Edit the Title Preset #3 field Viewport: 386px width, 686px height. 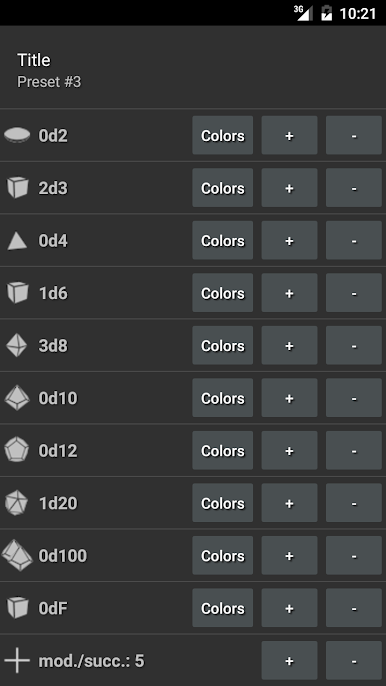pyautogui.click(x=193, y=70)
